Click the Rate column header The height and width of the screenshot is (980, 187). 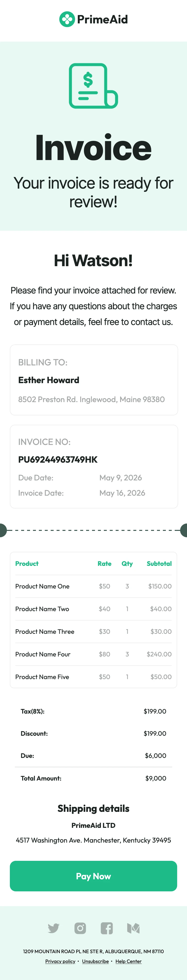tap(104, 563)
